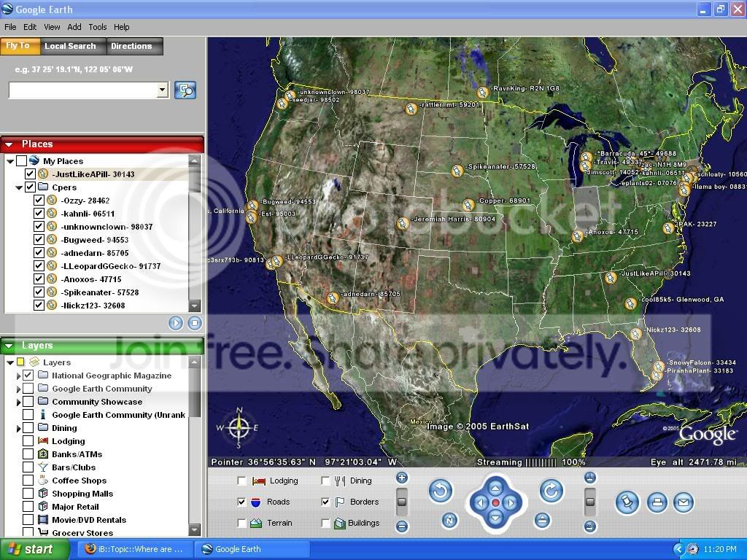Click the Jeremiah Harris 80904 pin
The height and width of the screenshot is (560, 747).
[403, 223]
